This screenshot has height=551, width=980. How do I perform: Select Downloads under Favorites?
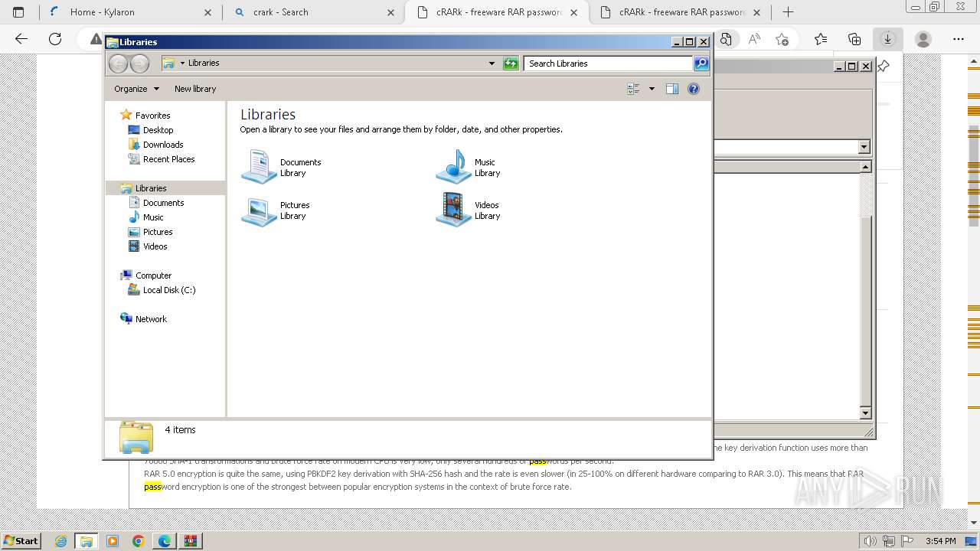coord(163,145)
